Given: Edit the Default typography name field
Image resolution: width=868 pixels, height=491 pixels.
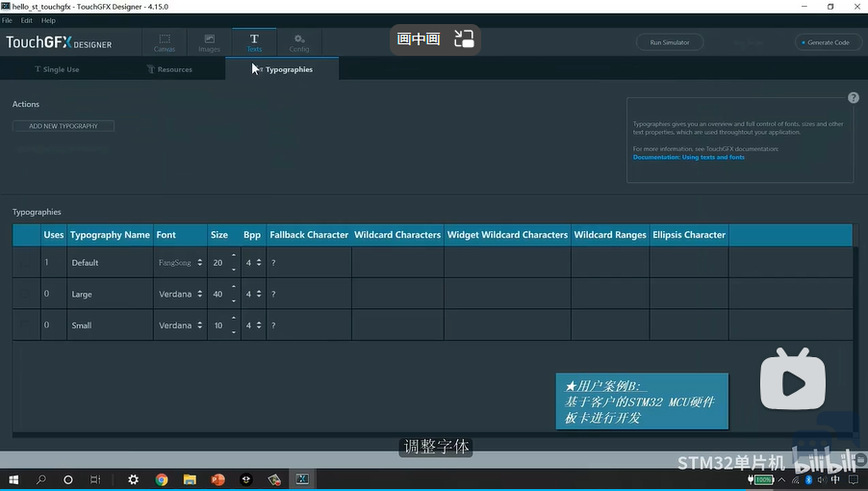Looking at the screenshot, I should (x=110, y=263).
